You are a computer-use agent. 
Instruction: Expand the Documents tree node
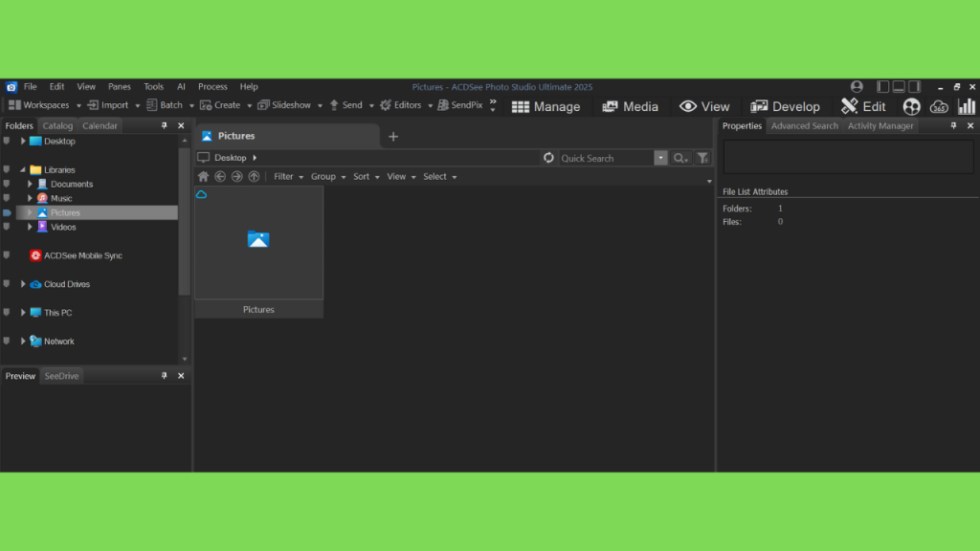tap(30, 185)
